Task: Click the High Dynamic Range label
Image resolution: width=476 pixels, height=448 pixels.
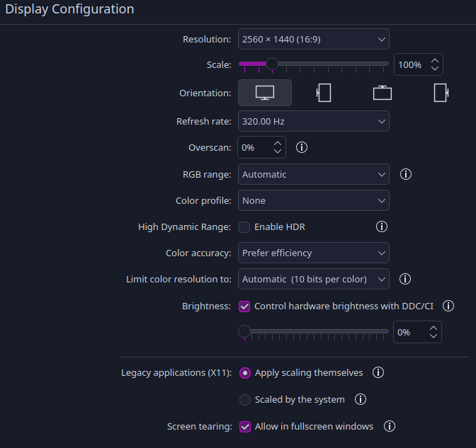Action: pos(184,227)
